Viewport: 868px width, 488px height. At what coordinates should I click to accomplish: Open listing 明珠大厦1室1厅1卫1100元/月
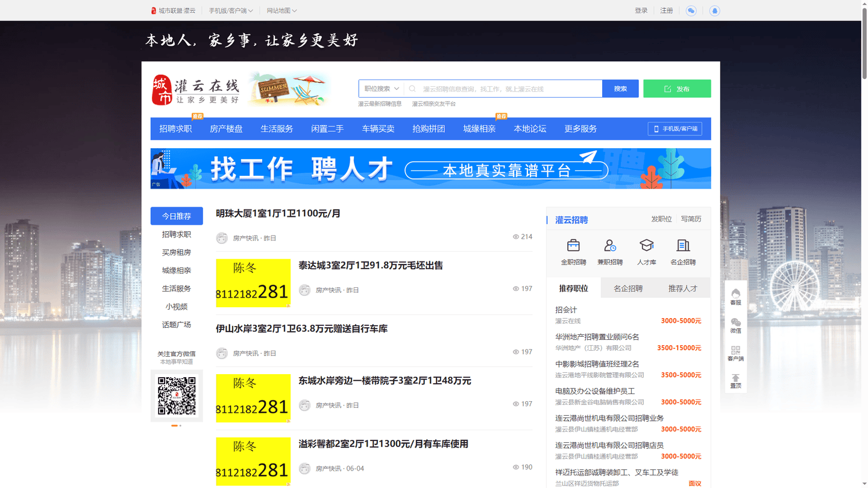pos(278,214)
